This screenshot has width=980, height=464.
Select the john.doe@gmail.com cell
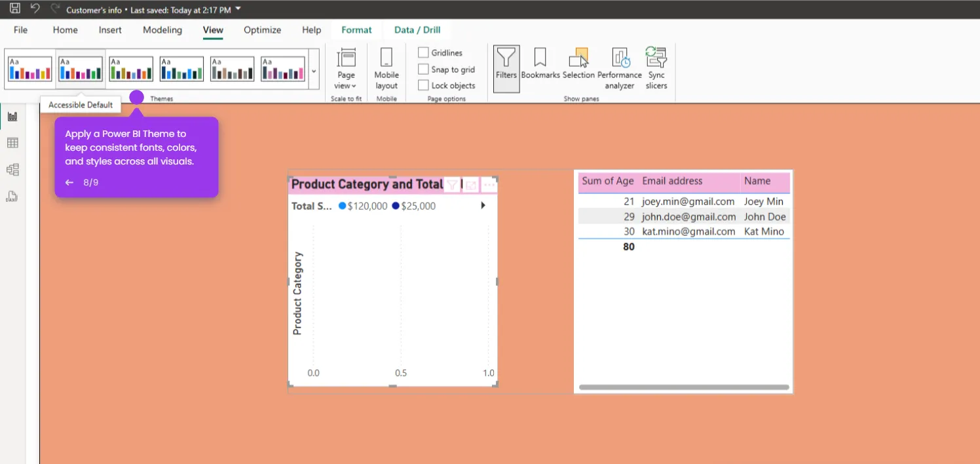tap(689, 217)
